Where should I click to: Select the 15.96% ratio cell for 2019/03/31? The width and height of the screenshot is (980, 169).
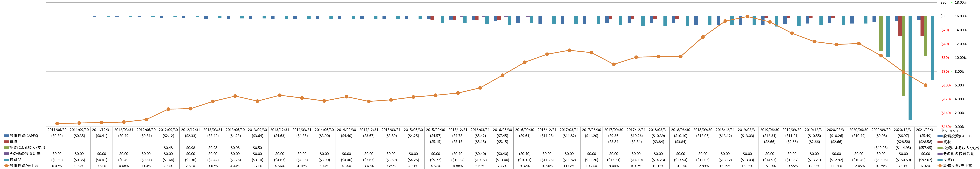point(748,166)
